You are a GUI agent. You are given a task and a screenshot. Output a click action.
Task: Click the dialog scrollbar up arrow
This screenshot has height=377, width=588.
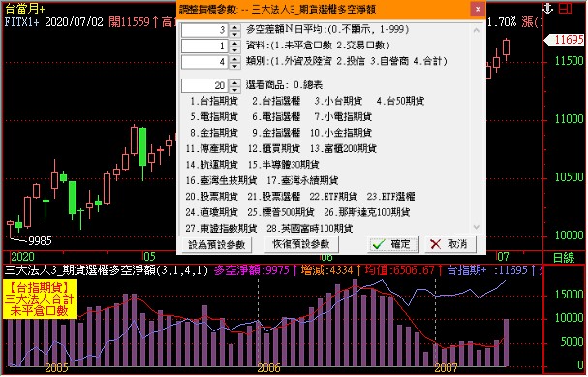pyautogui.click(x=477, y=30)
